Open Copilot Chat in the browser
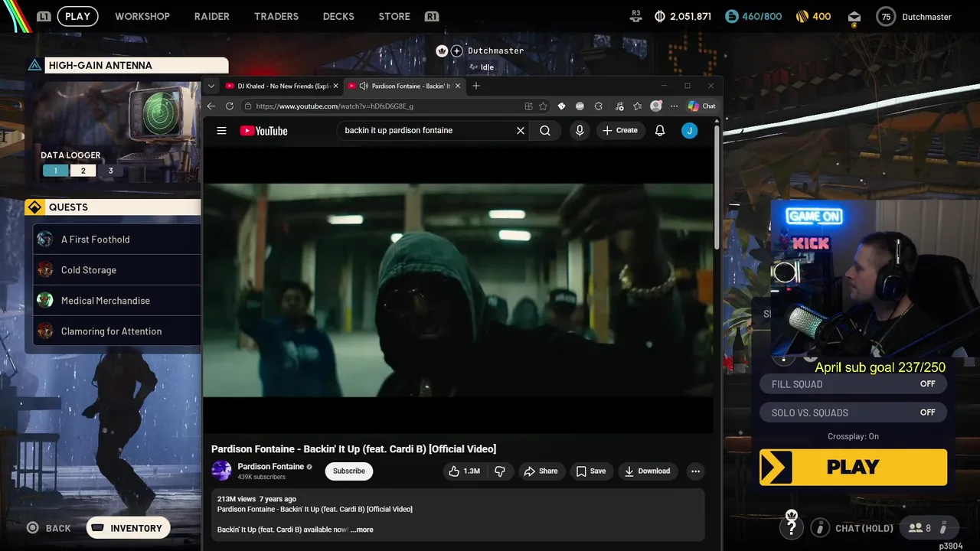 pyautogui.click(x=701, y=106)
